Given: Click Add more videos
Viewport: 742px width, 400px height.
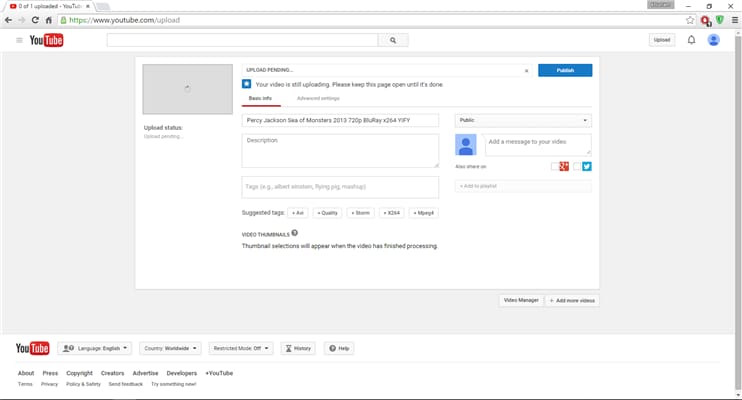Looking at the screenshot, I should [x=572, y=301].
